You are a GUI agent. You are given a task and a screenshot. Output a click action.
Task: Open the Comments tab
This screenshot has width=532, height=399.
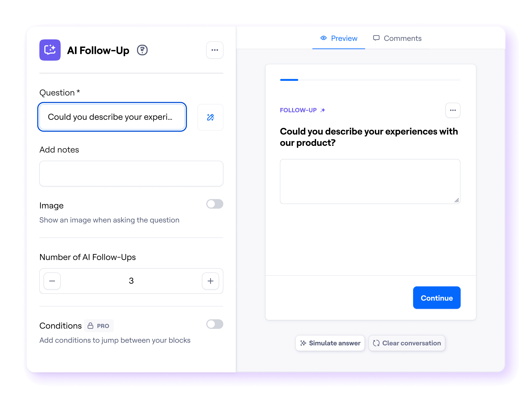coord(397,38)
